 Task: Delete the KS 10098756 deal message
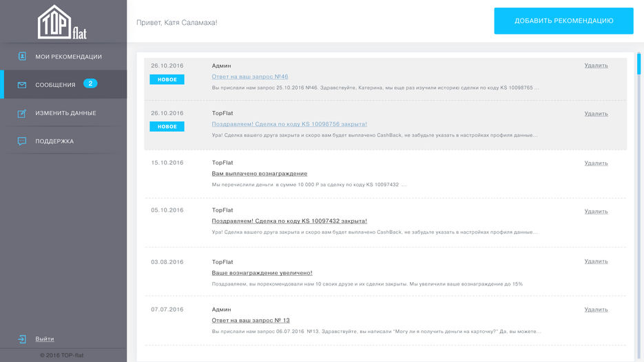click(x=596, y=114)
